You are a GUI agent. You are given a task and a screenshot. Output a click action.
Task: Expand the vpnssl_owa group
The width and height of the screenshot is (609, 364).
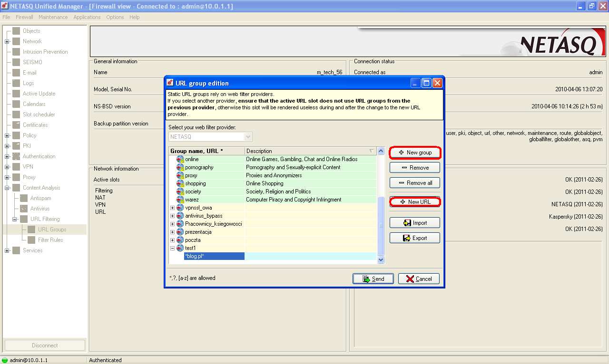pyautogui.click(x=173, y=208)
